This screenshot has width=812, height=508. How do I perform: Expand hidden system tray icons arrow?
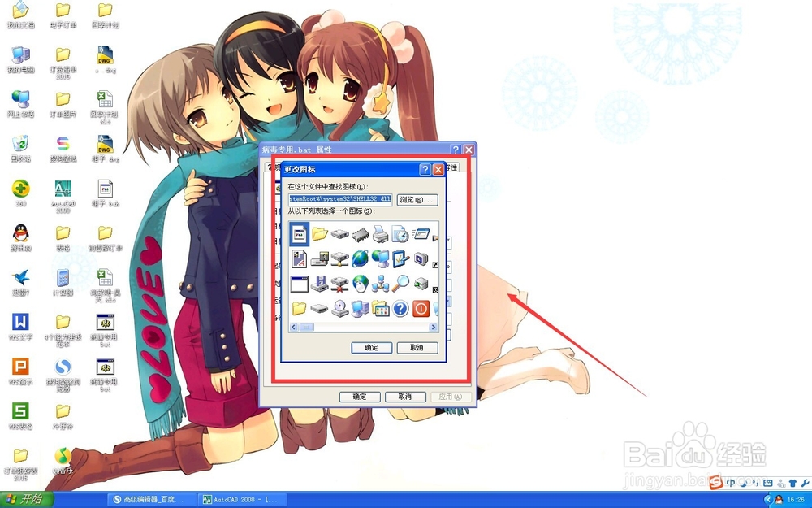(767, 500)
